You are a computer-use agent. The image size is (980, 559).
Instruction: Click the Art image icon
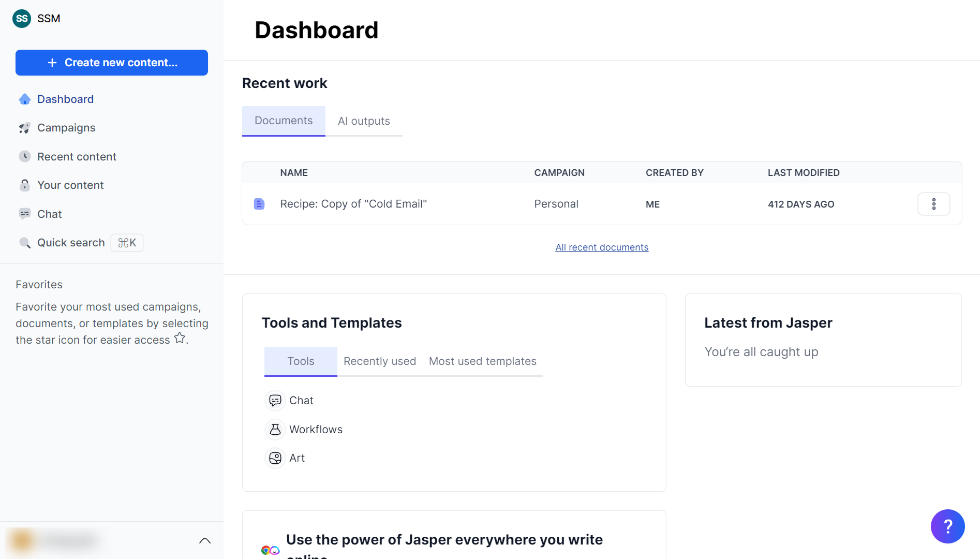pyautogui.click(x=275, y=458)
